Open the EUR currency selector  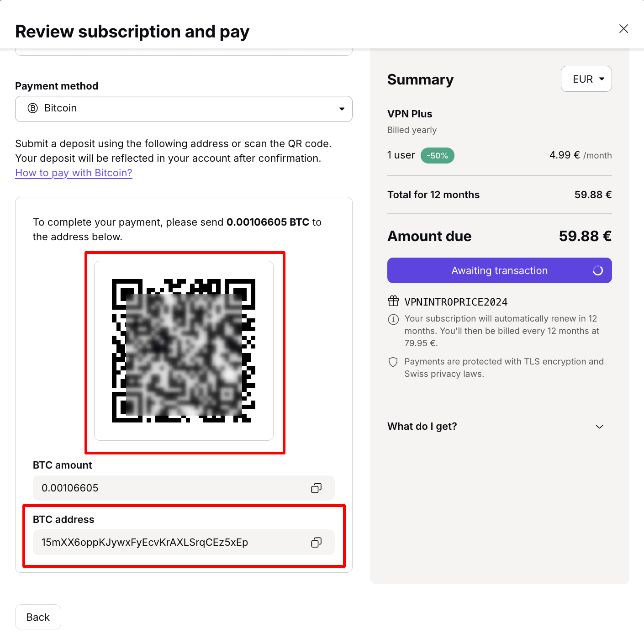pos(586,79)
